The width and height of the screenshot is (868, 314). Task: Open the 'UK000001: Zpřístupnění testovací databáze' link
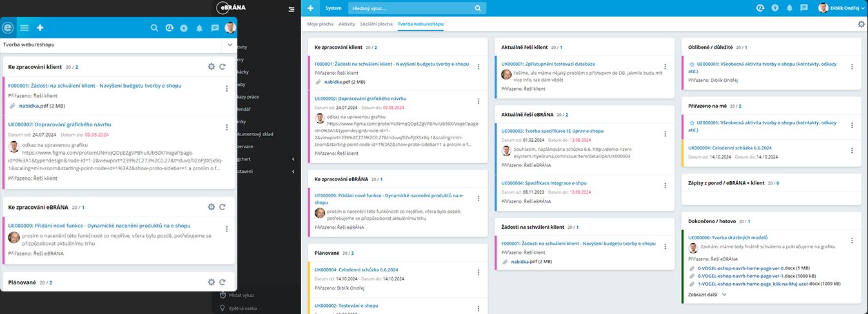pos(548,64)
